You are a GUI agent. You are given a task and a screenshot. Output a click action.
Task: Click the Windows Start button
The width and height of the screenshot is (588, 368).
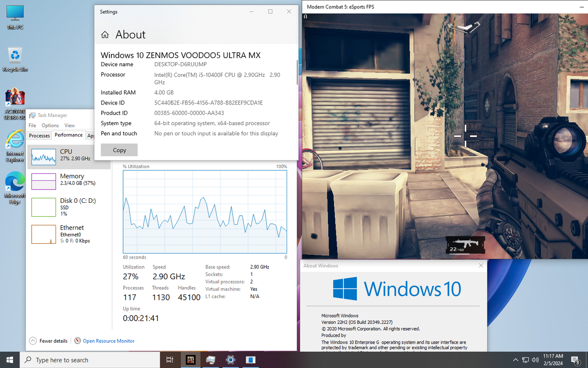[x=10, y=360]
